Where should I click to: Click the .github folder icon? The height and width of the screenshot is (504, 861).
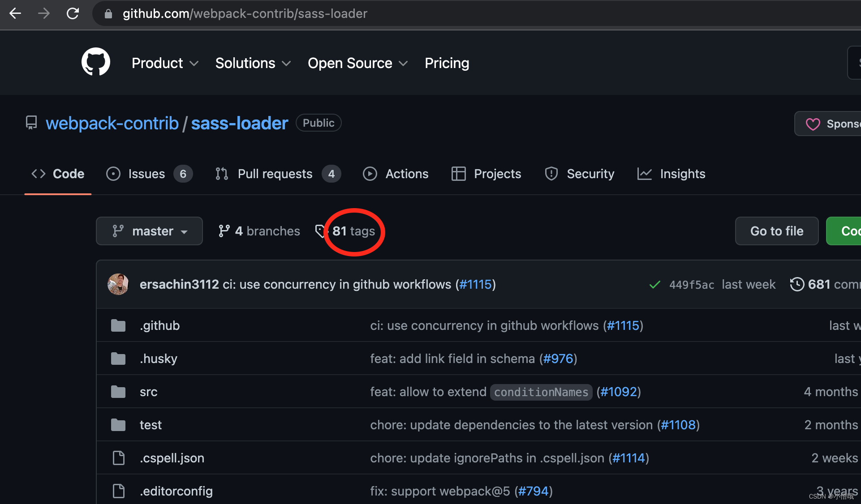(x=118, y=325)
